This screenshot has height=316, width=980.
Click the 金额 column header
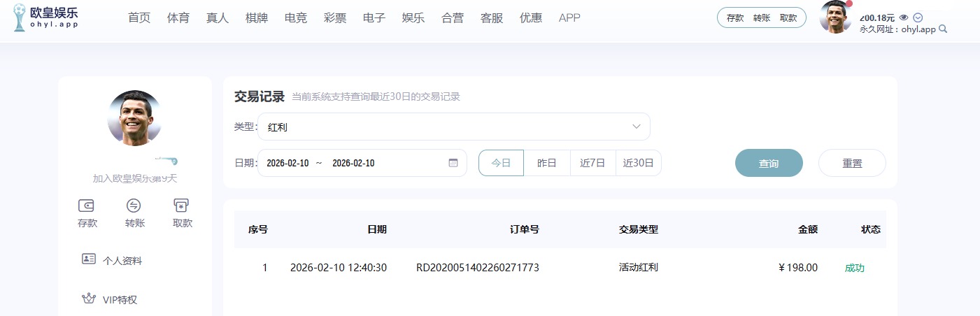pyautogui.click(x=808, y=229)
